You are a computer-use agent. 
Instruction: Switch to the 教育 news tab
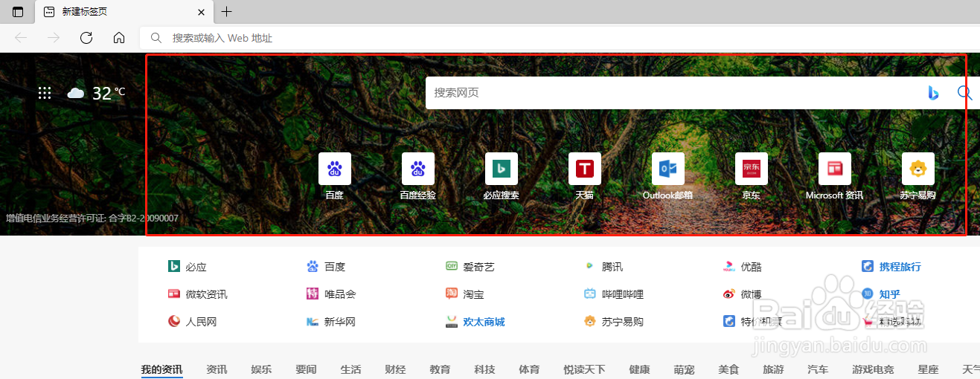(440, 369)
